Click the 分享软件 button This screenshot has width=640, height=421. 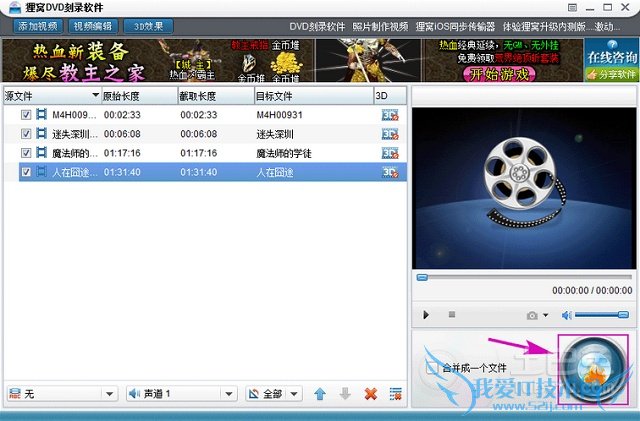tap(611, 75)
